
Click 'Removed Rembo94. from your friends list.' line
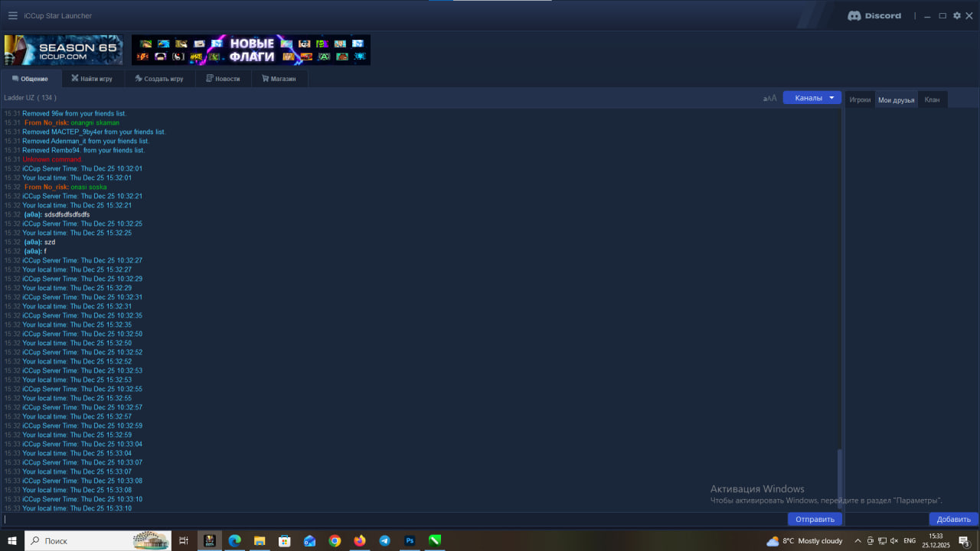coord(83,150)
